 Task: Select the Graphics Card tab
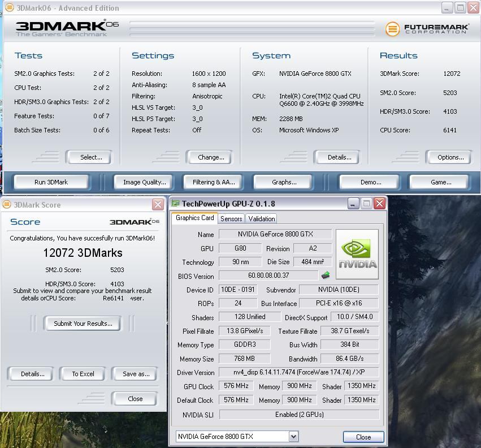point(195,218)
